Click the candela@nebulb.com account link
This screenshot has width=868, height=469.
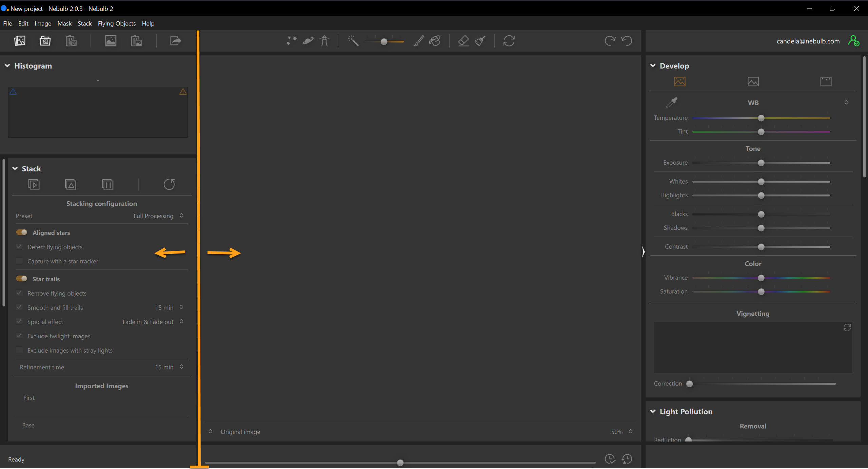click(x=808, y=41)
